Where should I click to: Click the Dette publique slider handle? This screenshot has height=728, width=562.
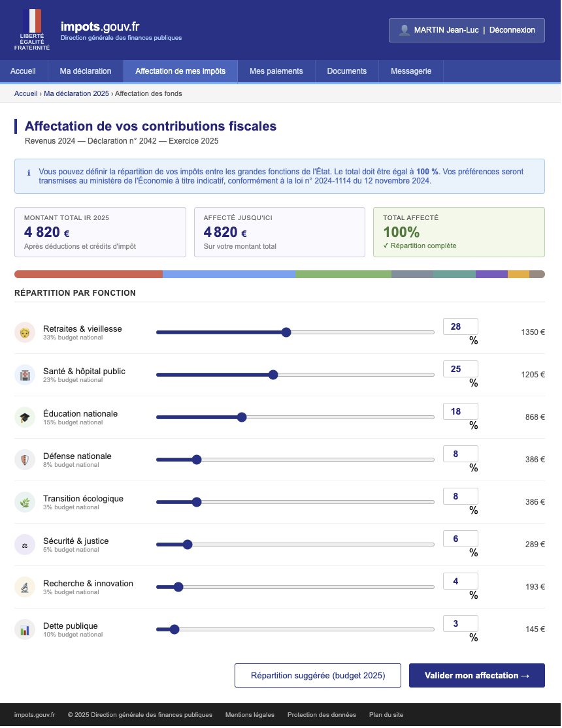click(174, 630)
